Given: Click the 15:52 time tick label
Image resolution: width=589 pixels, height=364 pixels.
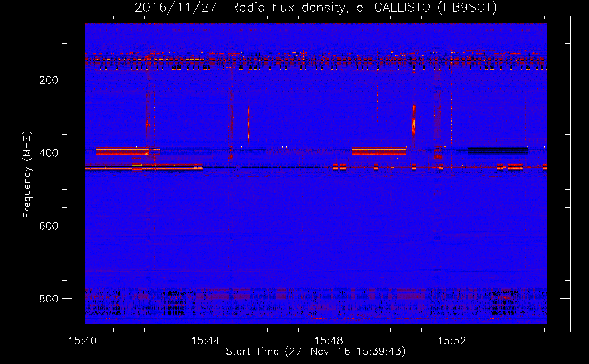Looking at the screenshot, I should coord(452,341).
